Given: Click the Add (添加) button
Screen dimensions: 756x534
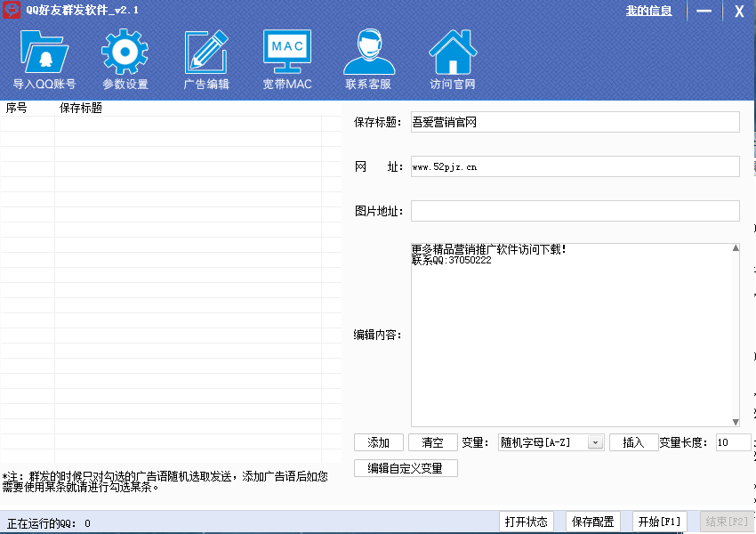Looking at the screenshot, I should [378, 442].
